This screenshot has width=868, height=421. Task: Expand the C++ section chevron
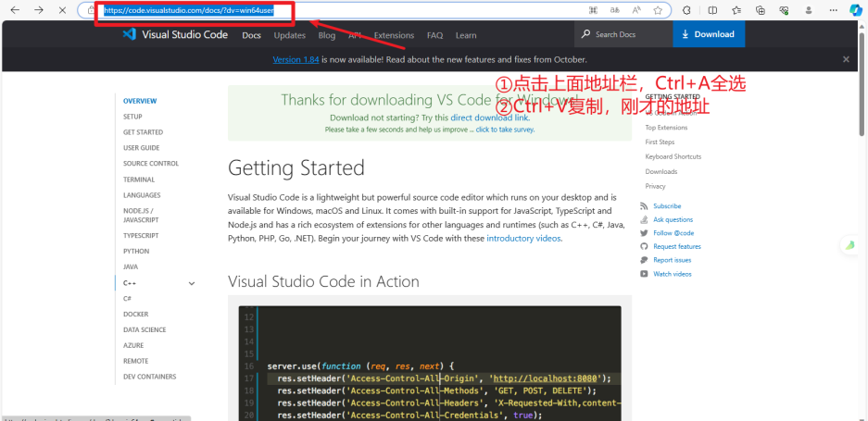click(x=192, y=283)
